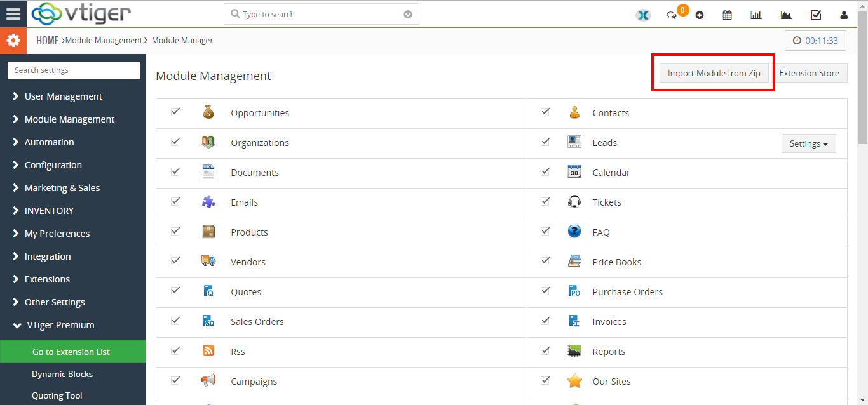Toggle the Leads module checkbox
The width and height of the screenshot is (868, 405).
[x=545, y=142]
